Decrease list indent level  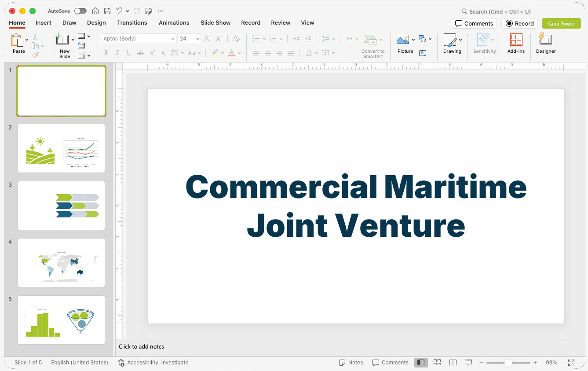click(296, 39)
